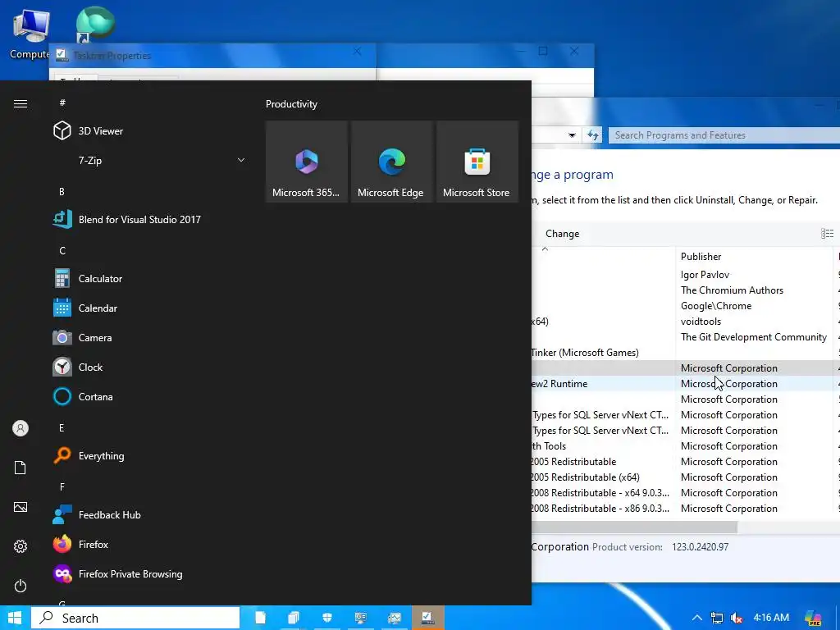Select the WebView2 Runtime row
Viewport: 840px width, 630px height.
(686, 384)
